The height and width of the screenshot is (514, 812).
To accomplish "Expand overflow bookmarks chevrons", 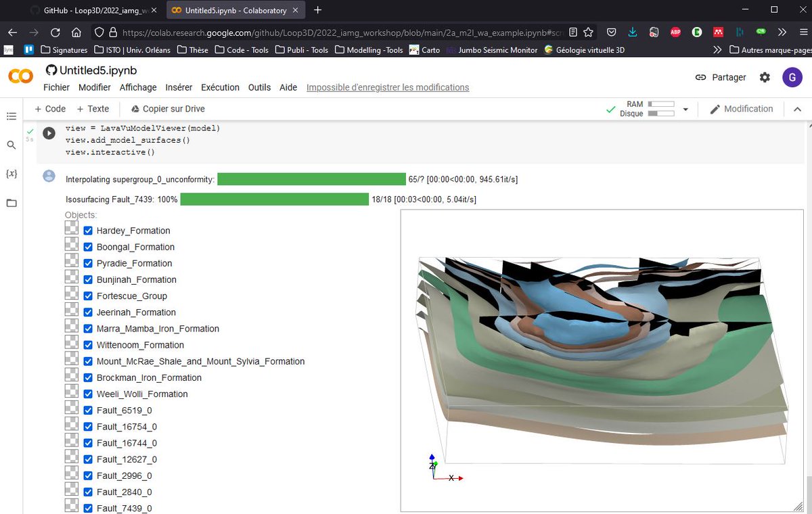I will (x=717, y=50).
